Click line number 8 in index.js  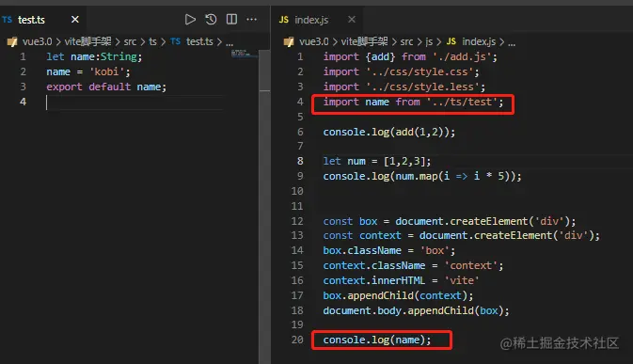point(300,161)
